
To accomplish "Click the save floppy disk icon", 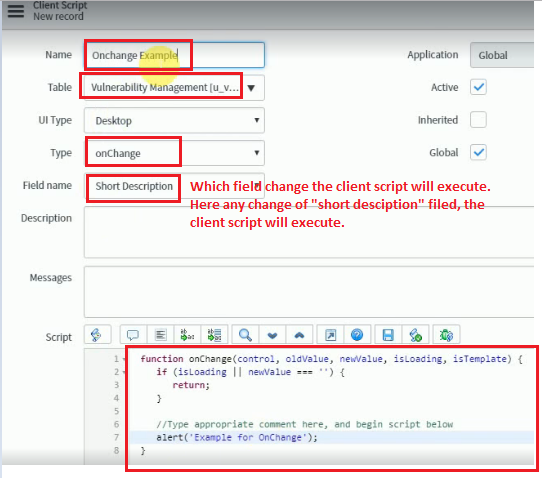I will pos(388,335).
